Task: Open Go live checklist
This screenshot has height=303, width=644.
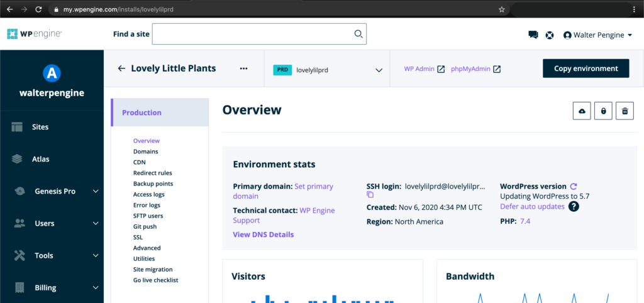Action: pos(156,280)
